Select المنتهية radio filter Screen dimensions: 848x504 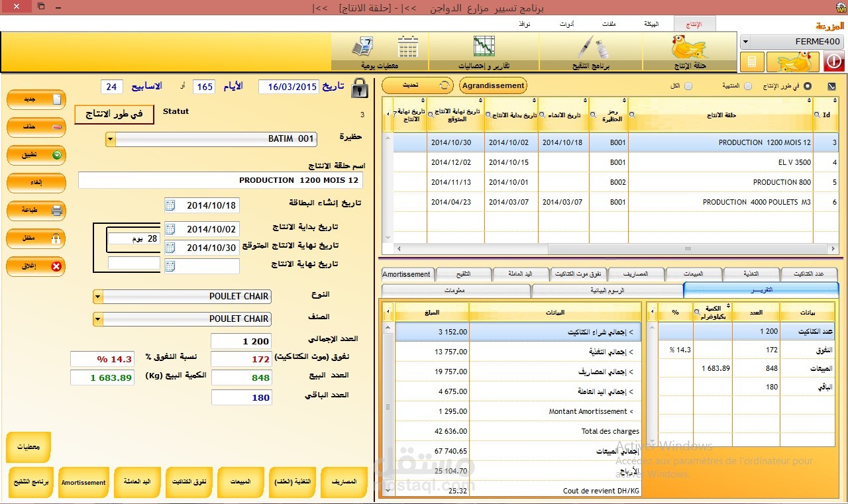[x=748, y=86]
